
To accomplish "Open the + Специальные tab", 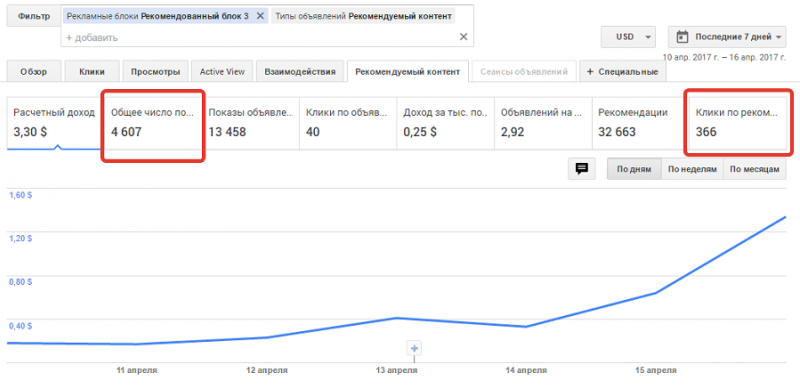I will coord(622,72).
